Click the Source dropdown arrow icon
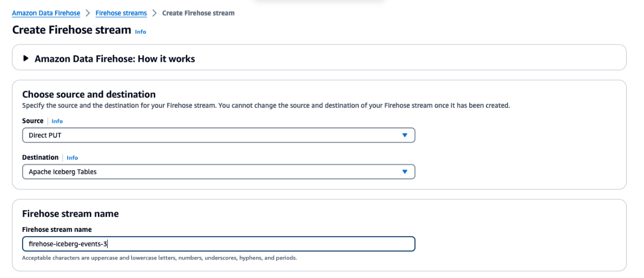The height and width of the screenshot is (278, 644). click(x=404, y=135)
